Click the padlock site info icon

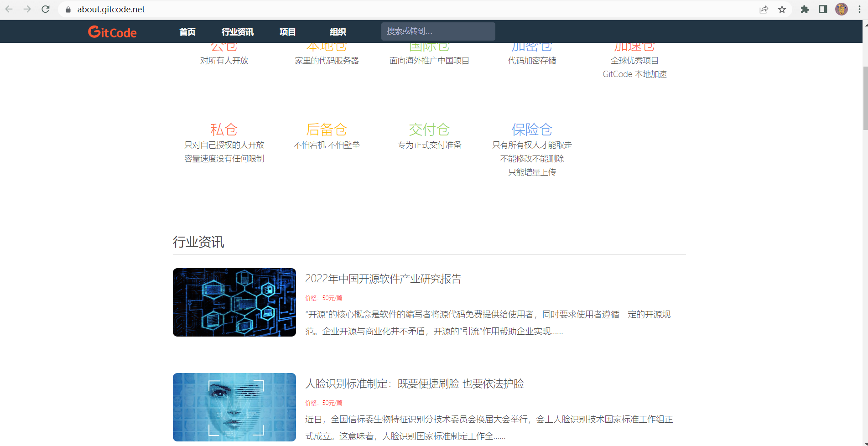tap(68, 10)
